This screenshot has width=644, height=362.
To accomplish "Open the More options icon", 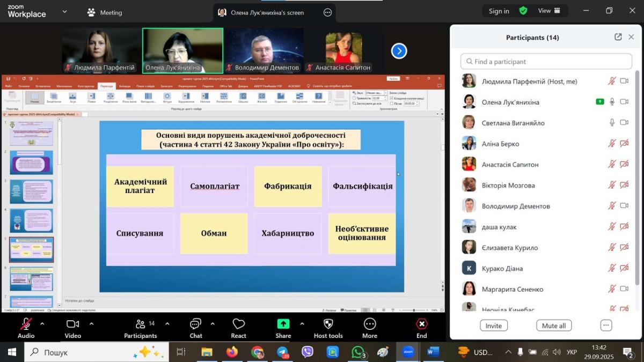I will pos(370,324).
